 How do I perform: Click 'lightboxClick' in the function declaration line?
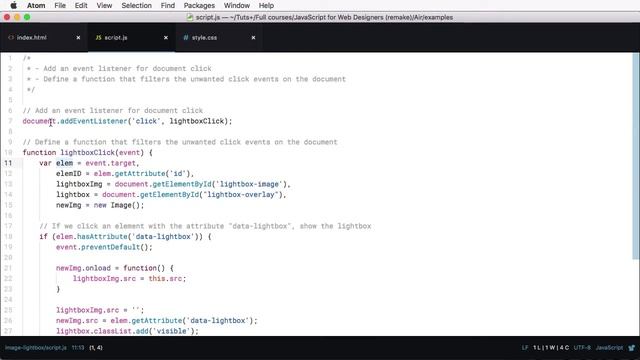pyautogui.click(x=87, y=153)
